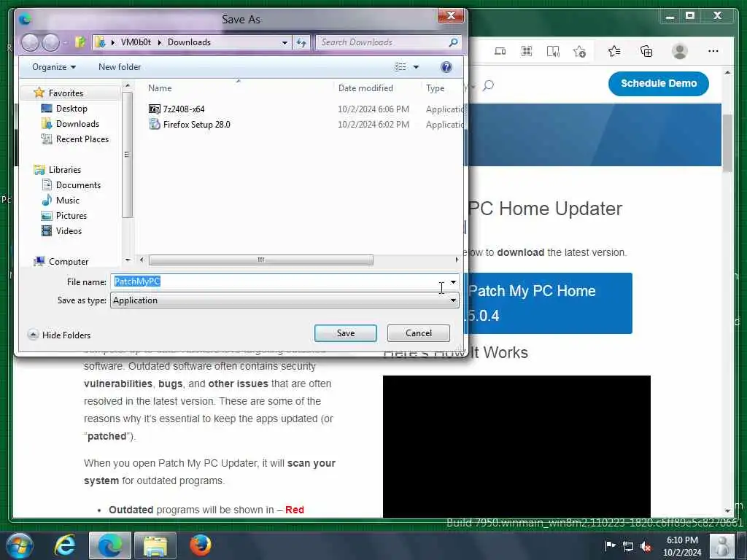Open Documents library
The width and height of the screenshot is (747, 560).
(x=78, y=184)
